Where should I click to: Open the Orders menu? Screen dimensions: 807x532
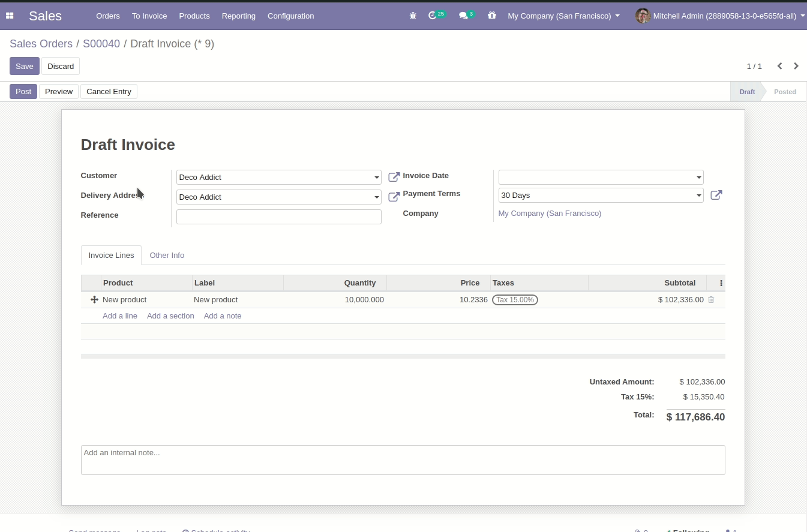108,16
